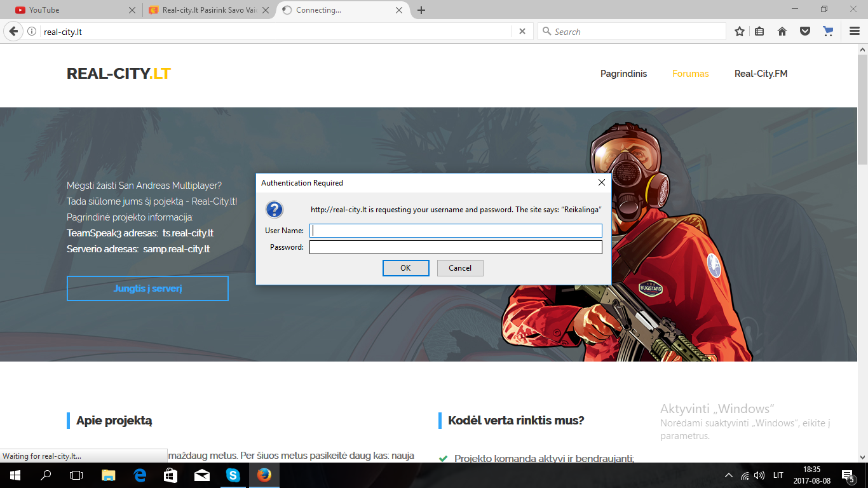This screenshot has height=488, width=868.
Task: Show hidden tray icons chevron
Action: pyautogui.click(x=729, y=475)
